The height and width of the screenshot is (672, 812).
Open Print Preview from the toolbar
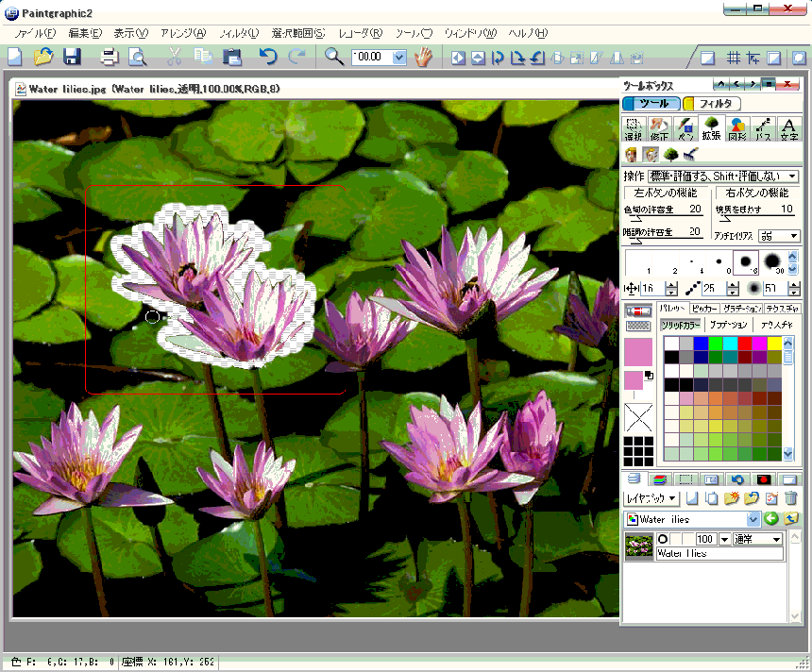coord(137,57)
